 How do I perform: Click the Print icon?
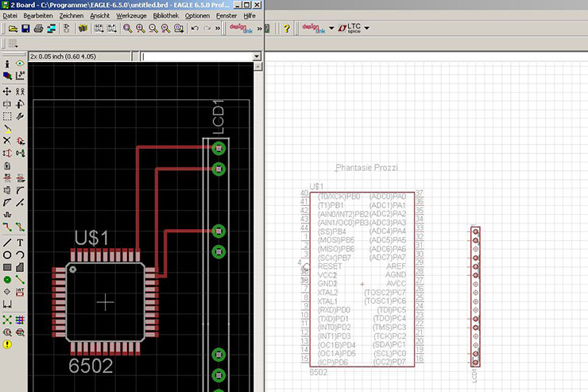pyautogui.click(x=38, y=29)
